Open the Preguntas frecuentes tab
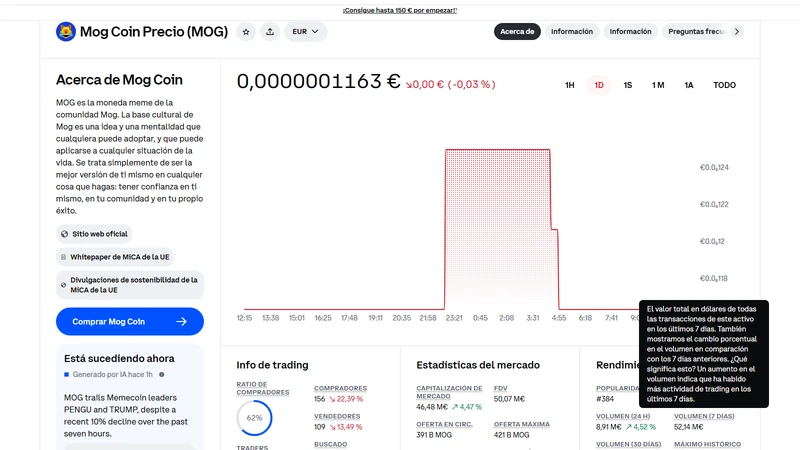800x450 pixels. tap(696, 32)
